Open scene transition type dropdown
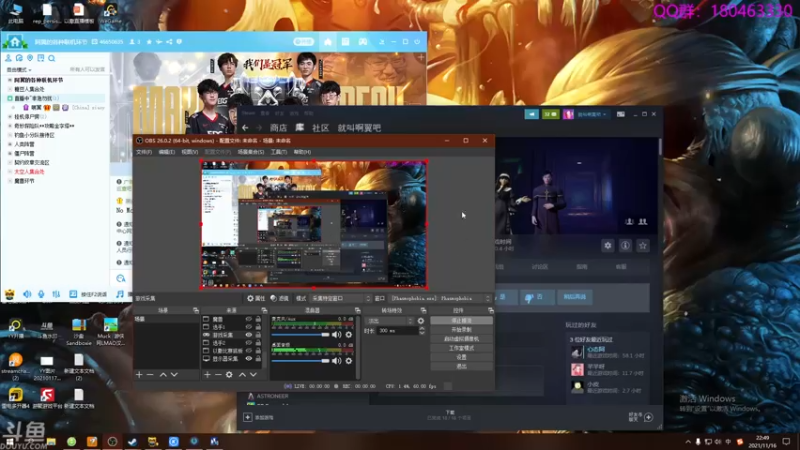This screenshot has height=450, width=800. pyautogui.click(x=390, y=321)
